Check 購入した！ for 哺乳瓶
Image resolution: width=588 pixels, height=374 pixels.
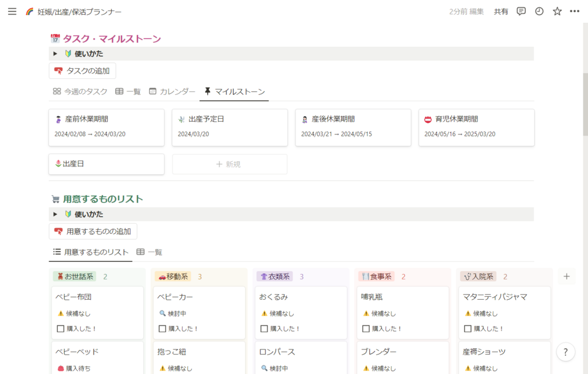[x=366, y=328]
